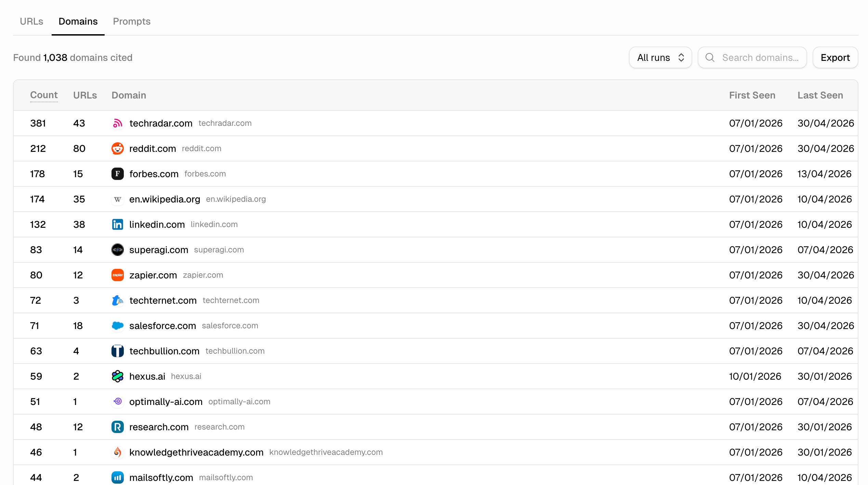The height and width of the screenshot is (485, 868).
Task: Open the salesforce.com domain name
Action: point(162,326)
